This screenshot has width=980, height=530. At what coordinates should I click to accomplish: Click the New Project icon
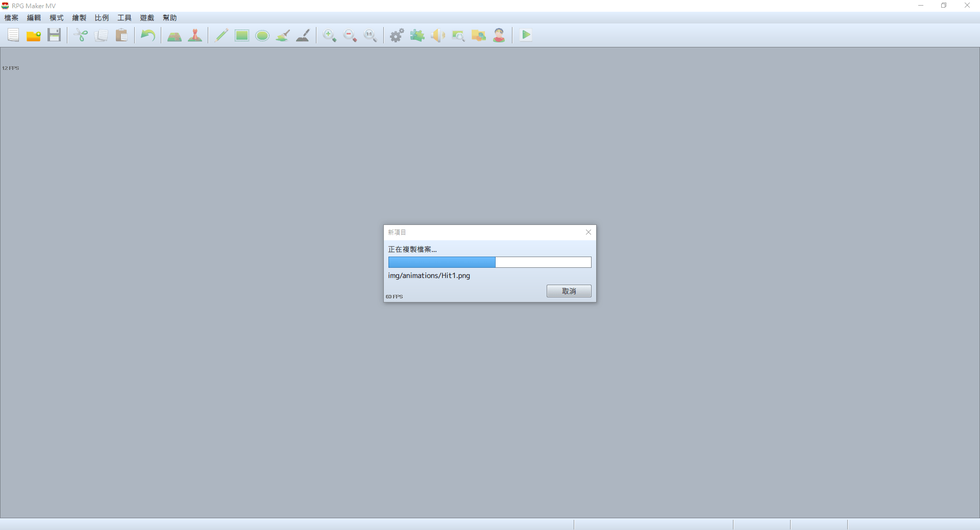(x=13, y=35)
